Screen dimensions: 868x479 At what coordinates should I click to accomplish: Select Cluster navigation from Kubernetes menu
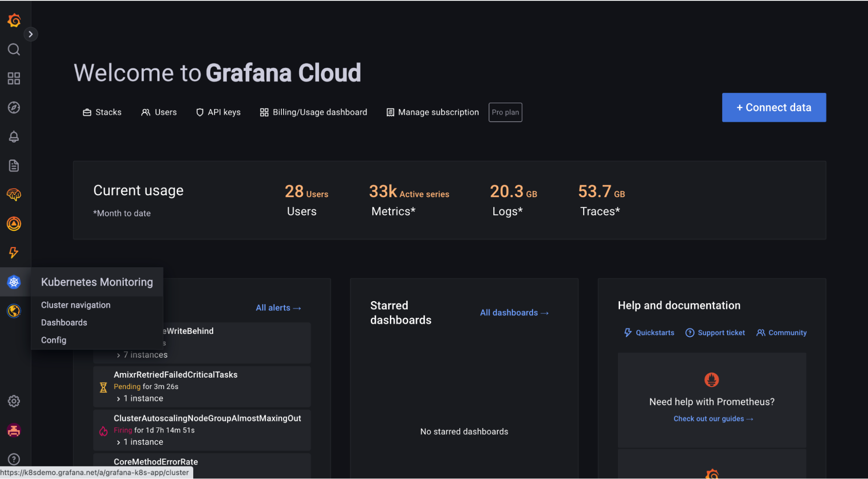pyautogui.click(x=76, y=305)
